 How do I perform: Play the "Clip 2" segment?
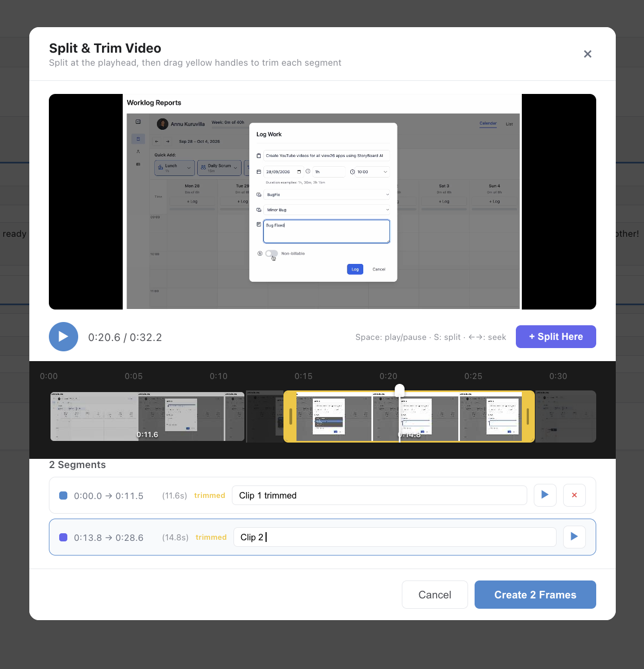tap(574, 537)
